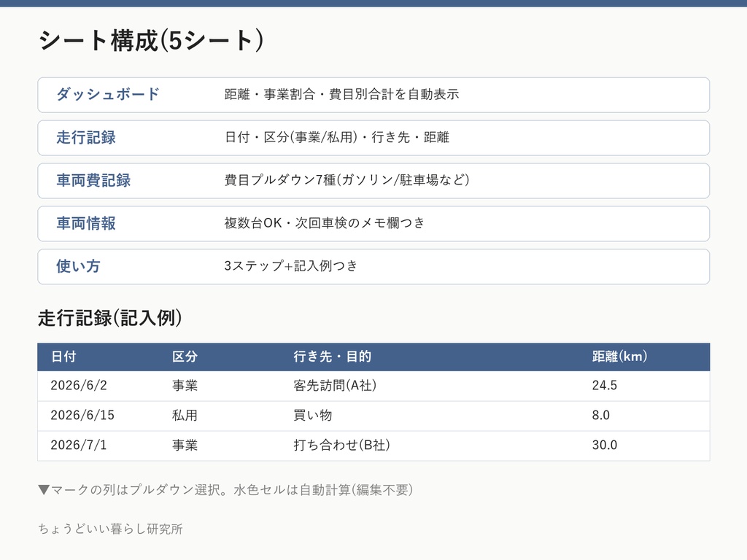The width and height of the screenshot is (747, 560).
Task: Select the sheet label 走行記録 in the sheet list
Action: pos(86,137)
